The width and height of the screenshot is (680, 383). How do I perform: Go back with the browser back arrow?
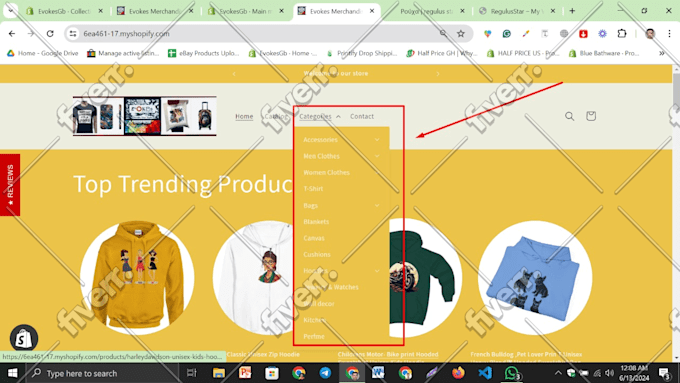click(12, 33)
